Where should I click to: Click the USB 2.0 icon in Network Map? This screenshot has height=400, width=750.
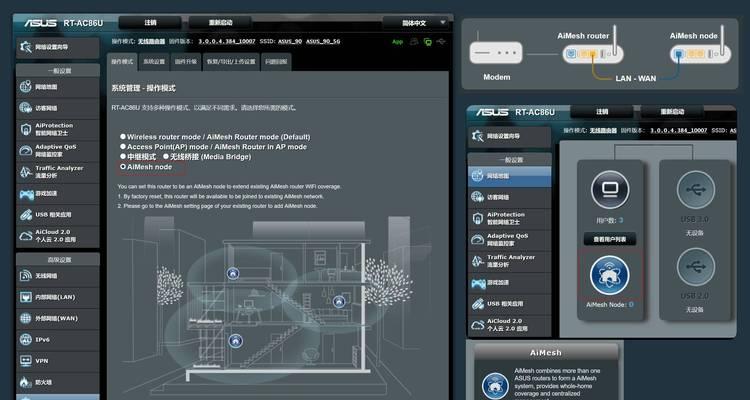click(696, 267)
